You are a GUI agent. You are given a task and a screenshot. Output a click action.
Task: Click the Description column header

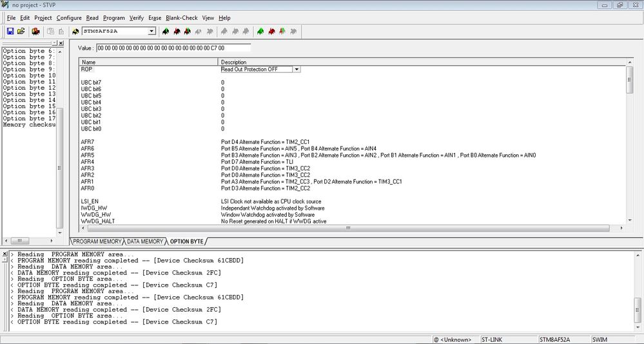pyautogui.click(x=422, y=62)
